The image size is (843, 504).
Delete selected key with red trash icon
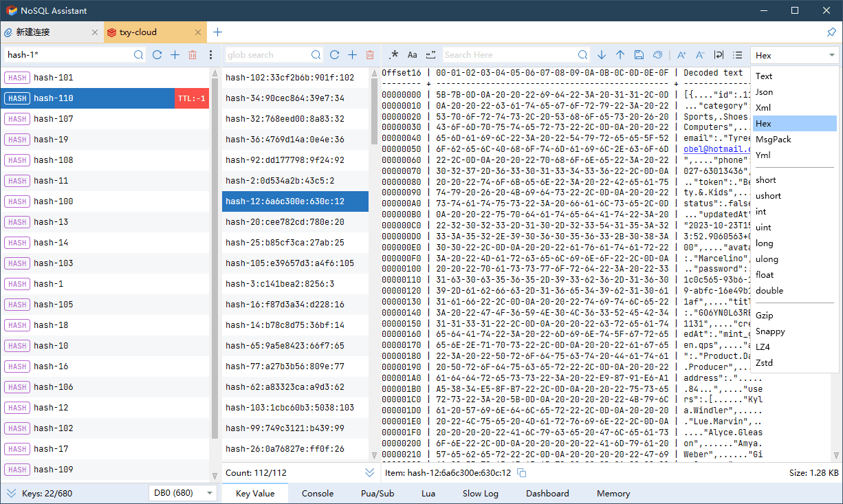pos(193,55)
